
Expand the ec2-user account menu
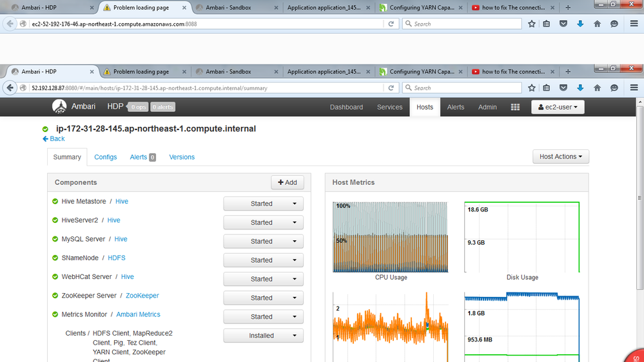[x=557, y=108]
